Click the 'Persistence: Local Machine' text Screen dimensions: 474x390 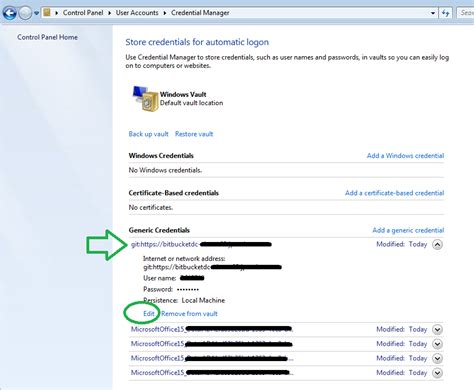pyautogui.click(x=184, y=300)
